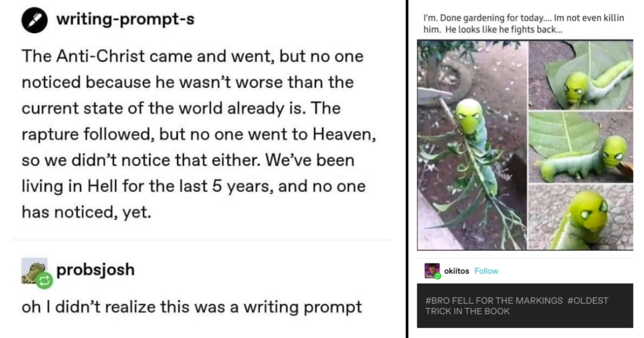Click okiitos profile avatar icon
This screenshot has height=338, width=644.
431,269
